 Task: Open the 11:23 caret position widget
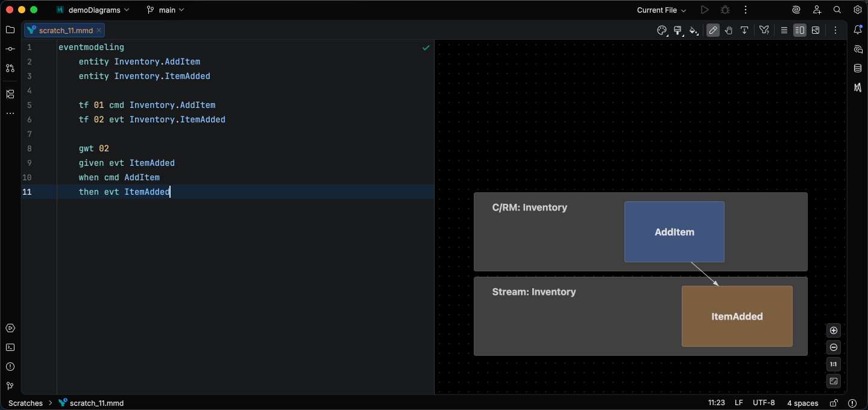point(717,403)
